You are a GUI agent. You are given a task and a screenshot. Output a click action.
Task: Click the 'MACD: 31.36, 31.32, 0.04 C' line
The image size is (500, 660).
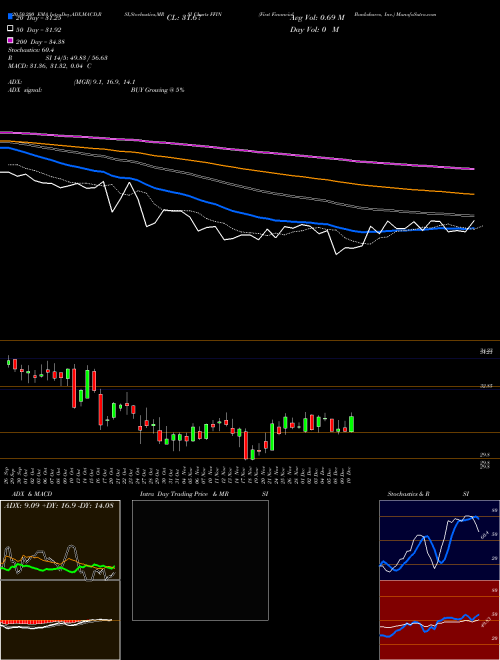tap(50, 66)
